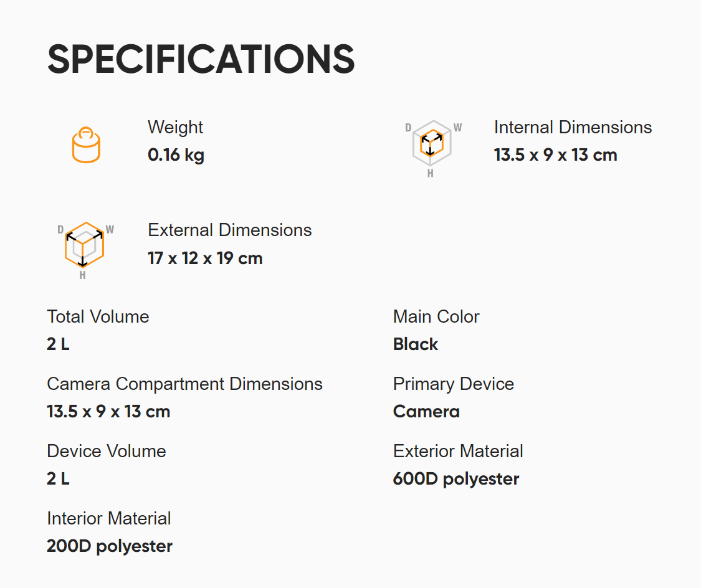Select the Black color value
This screenshot has height=588, width=701.
(x=415, y=344)
